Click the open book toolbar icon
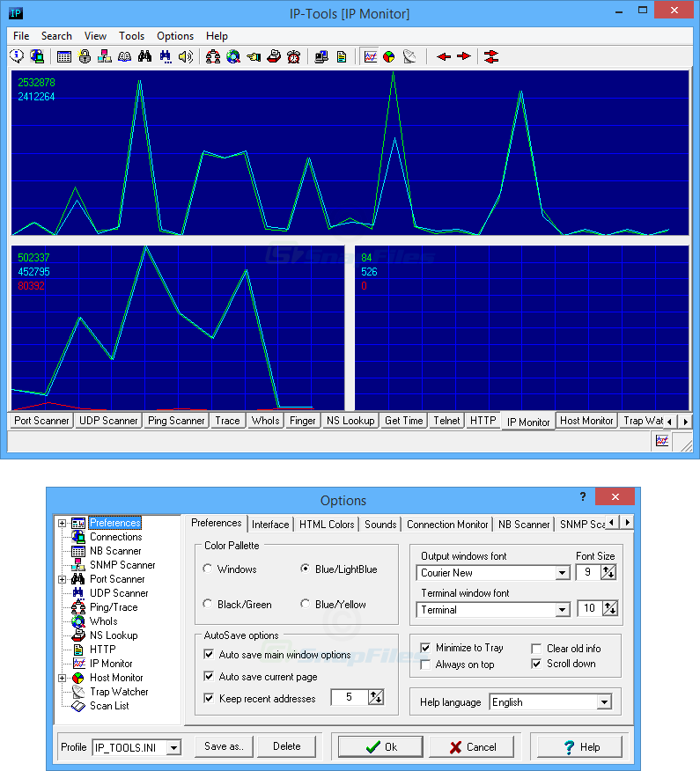 click(x=124, y=56)
